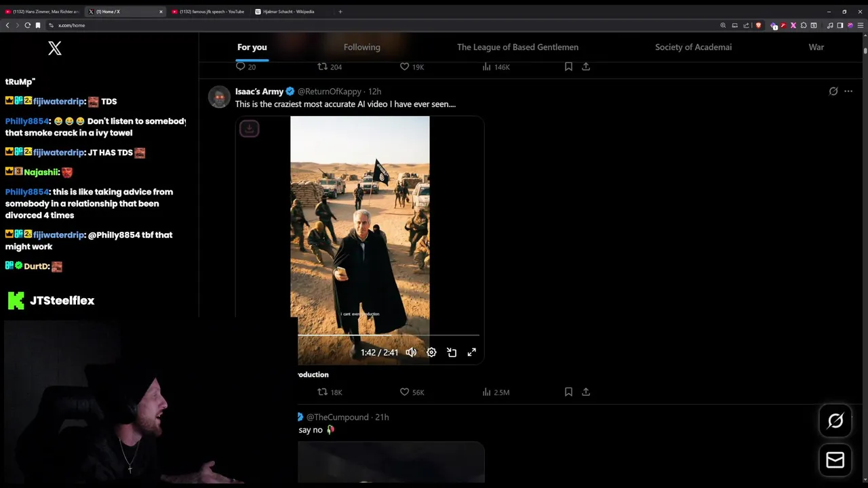Open Brave Shields lion icon

[758, 25]
